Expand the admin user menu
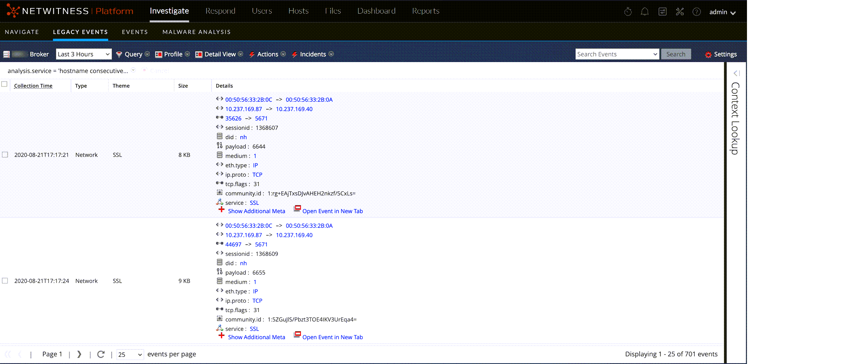Screen dimensions: 868x364 pyautogui.click(x=722, y=12)
